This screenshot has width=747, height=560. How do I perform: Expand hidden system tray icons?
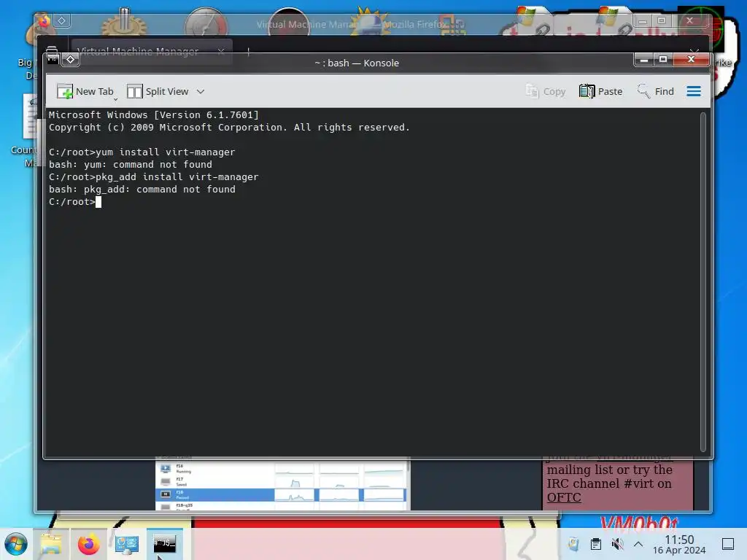[638, 544]
